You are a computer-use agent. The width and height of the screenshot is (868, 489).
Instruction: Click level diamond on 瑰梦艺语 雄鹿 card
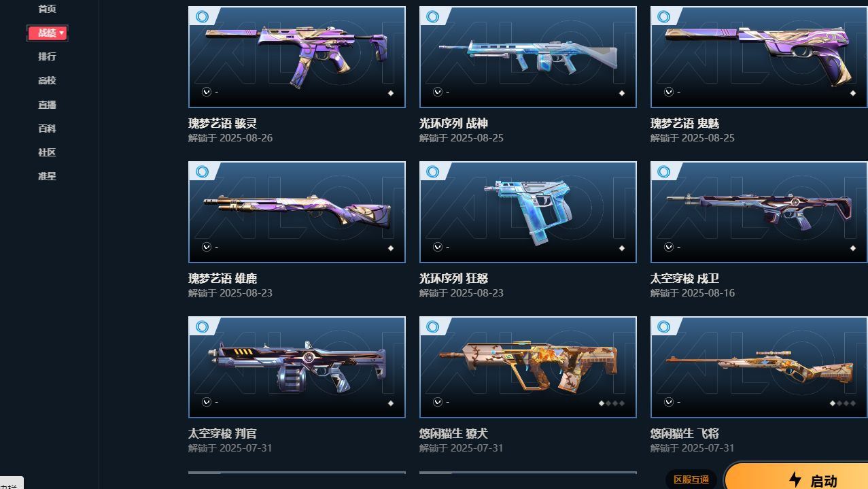pyautogui.click(x=391, y=248)
